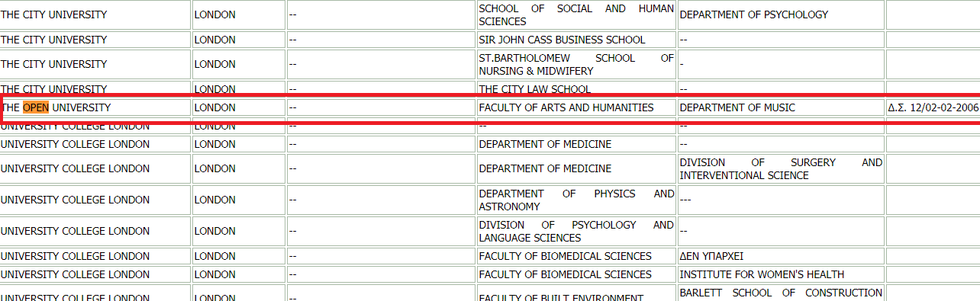Click the highlighted word OPEN
This screenshot has width=980, height=301.
pos(36,107)
